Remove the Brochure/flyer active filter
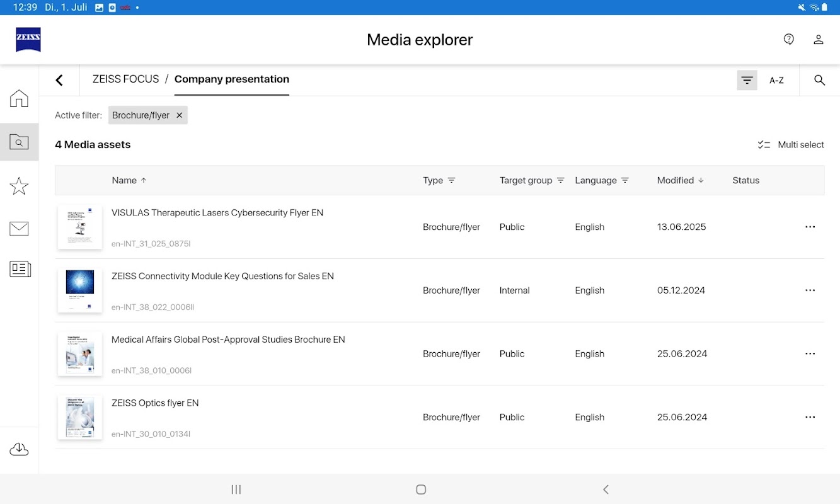Image resolution: width=840 pixels, height=504 pixels. pos(180,115)
